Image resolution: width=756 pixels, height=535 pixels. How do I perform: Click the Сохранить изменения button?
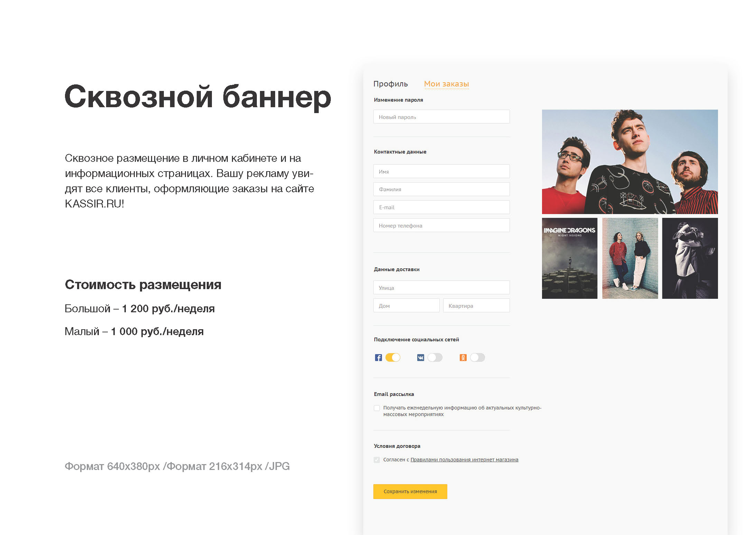[x=410, y=491]
